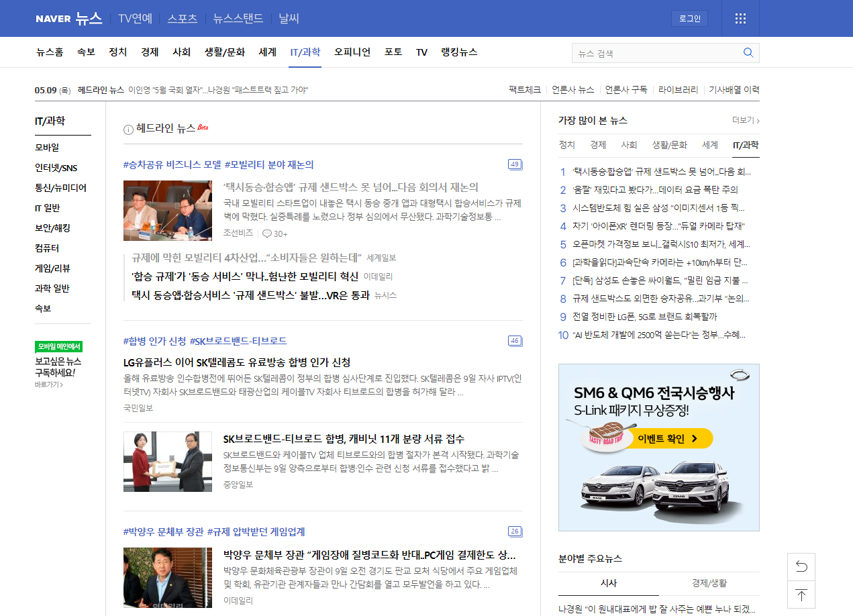Open 기사배열 이력 link

(x=734, y=89)
